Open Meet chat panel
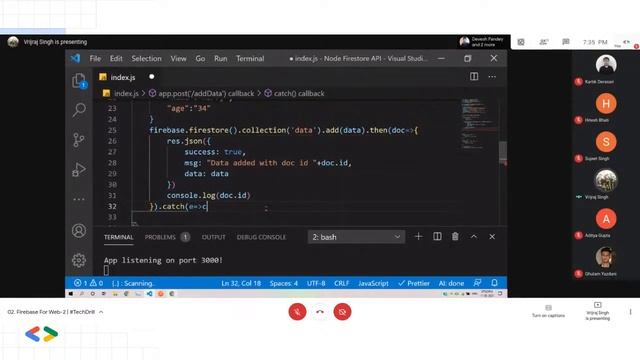The image size is (640, 360). 566,42
